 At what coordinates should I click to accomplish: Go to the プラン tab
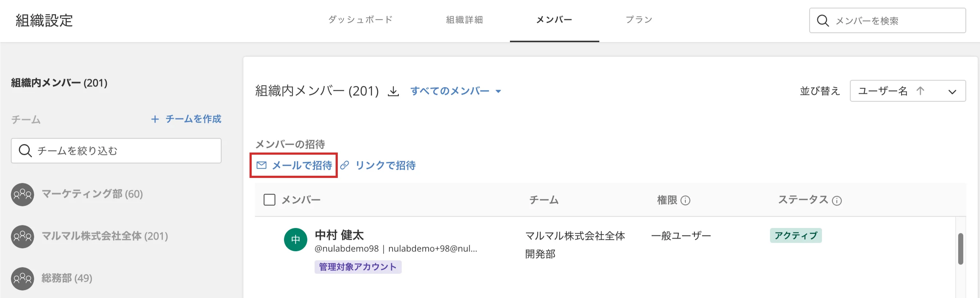tap(639, 20)
